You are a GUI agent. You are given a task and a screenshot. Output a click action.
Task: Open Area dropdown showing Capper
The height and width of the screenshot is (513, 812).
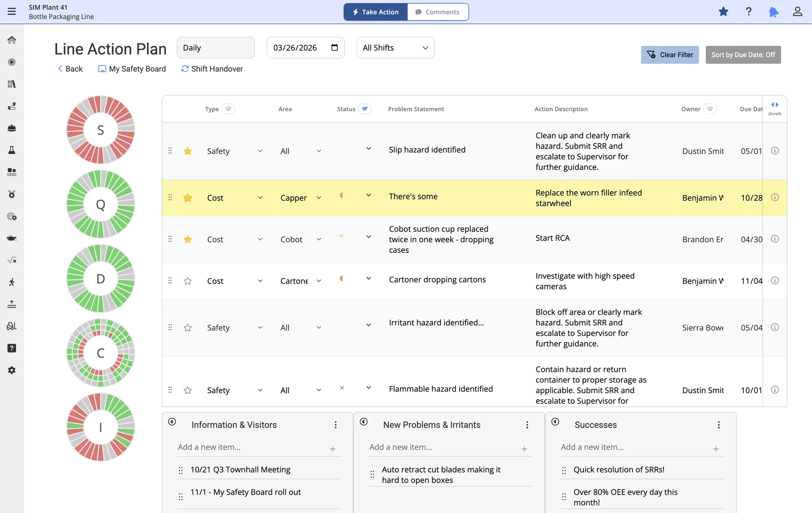[319, 198]
